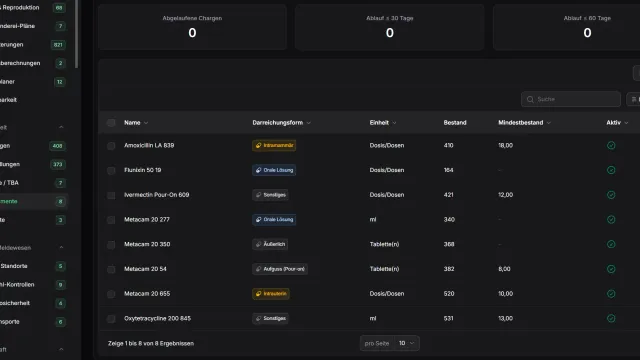Select the Amoxicillin LA 839 row checkbox
The width and height of the screenshot is (640, 360).
111,146
